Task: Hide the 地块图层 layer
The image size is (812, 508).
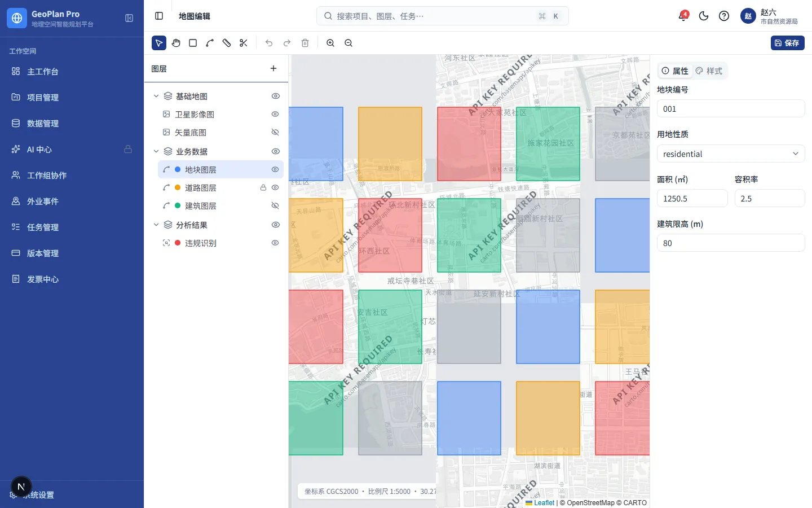Action: pos(275,170)
